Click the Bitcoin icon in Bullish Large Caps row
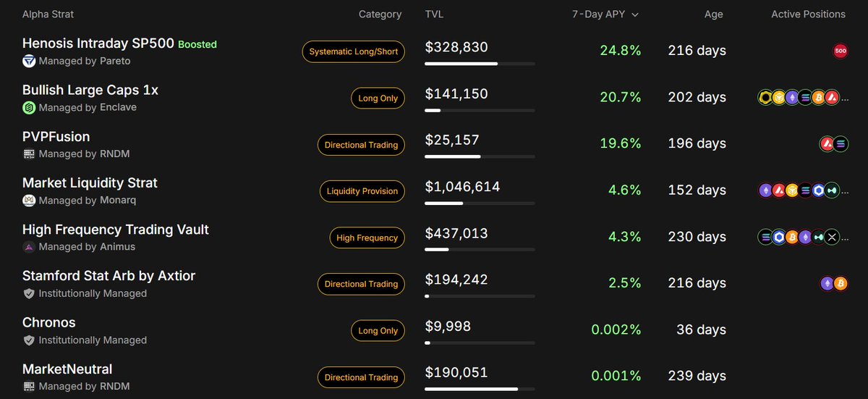 pos(819,97)
